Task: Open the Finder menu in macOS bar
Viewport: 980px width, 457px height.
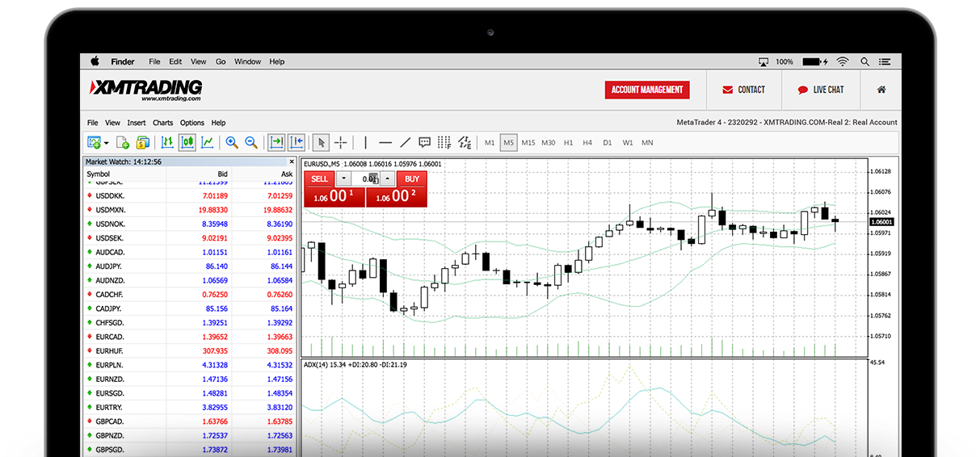Action: pos(123,61)
